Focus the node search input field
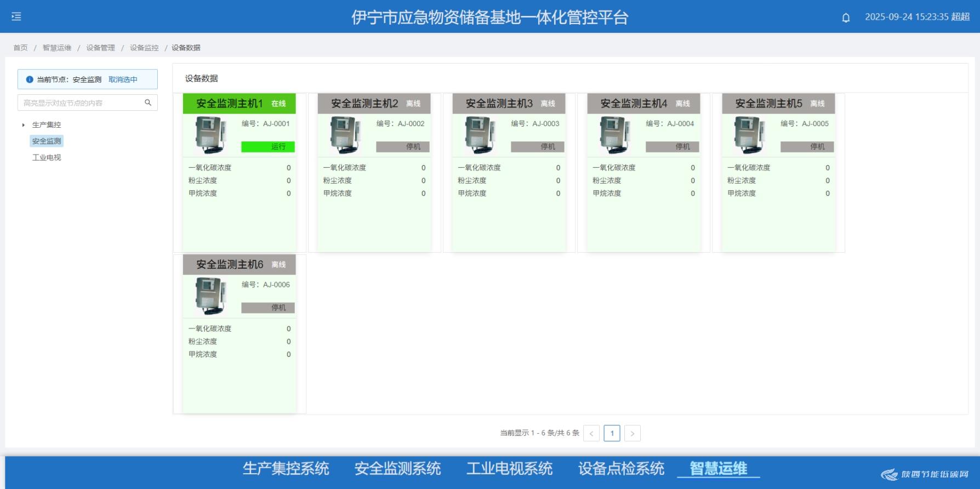 (x=82, y=103)
